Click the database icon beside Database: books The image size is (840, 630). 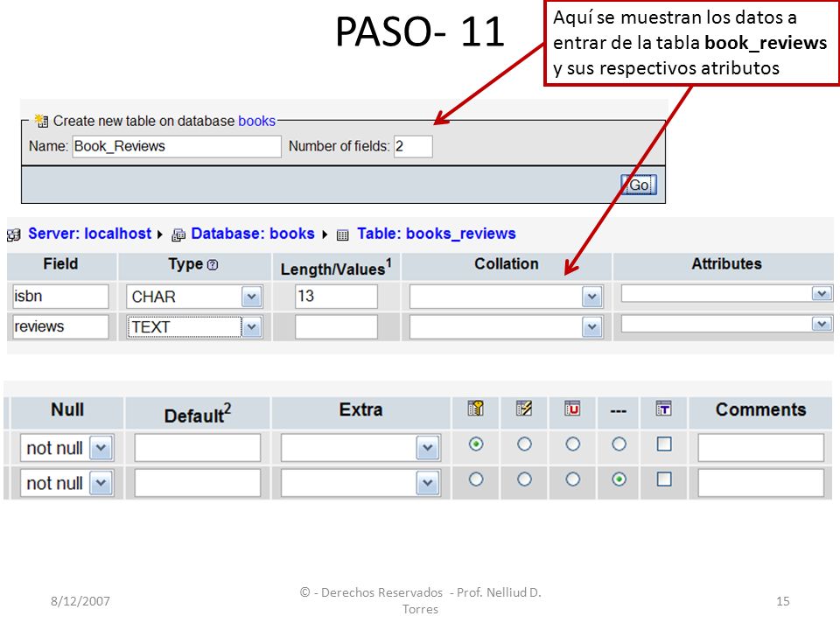click(x=178, y=234)
